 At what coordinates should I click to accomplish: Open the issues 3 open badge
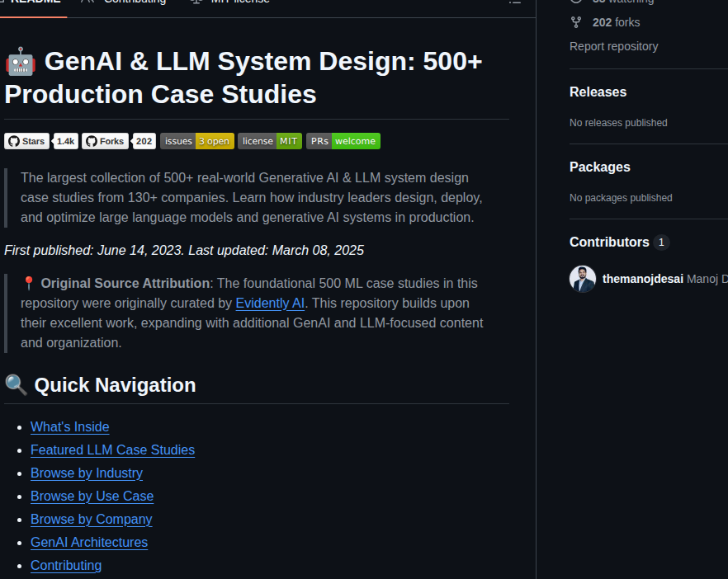tap(196, 141)
